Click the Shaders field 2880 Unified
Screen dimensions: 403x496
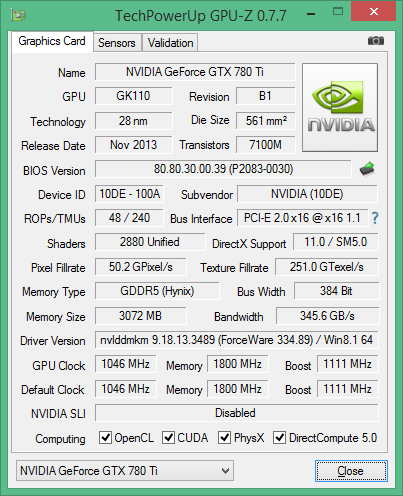[x=150, y=242]
